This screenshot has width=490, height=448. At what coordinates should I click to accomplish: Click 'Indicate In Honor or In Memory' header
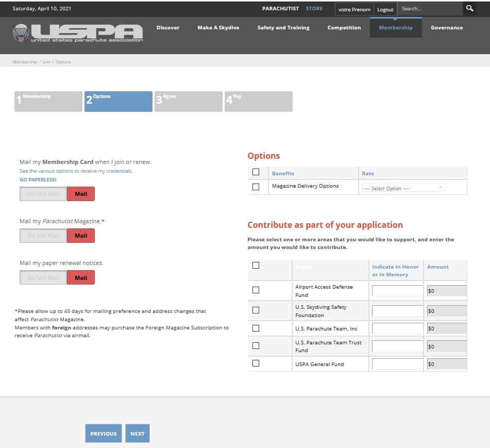tap(395, 271)
